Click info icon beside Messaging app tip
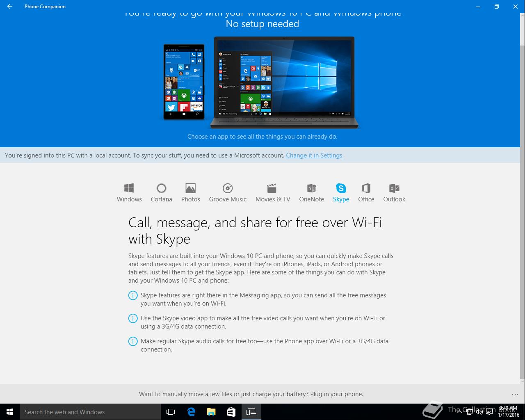Viewport: 525px width, 420px height. pyautogui.click(x=133, y=295)
